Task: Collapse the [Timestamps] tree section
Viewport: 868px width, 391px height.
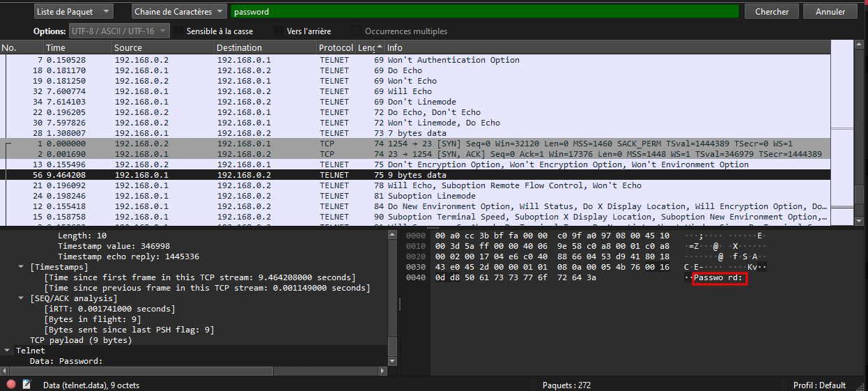Action: tap(21, 267)
